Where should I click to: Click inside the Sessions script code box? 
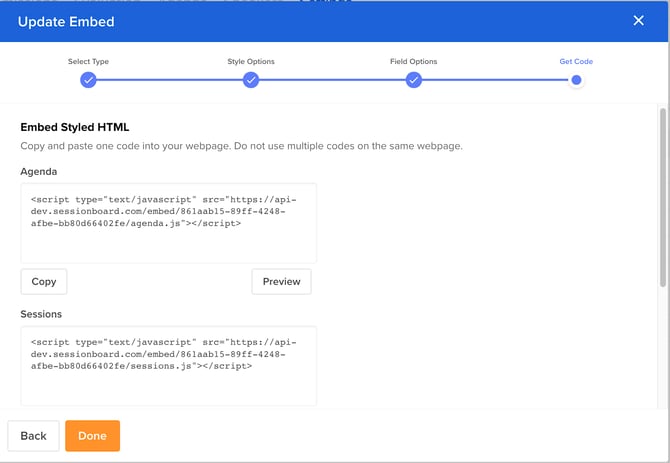[168, 365]
